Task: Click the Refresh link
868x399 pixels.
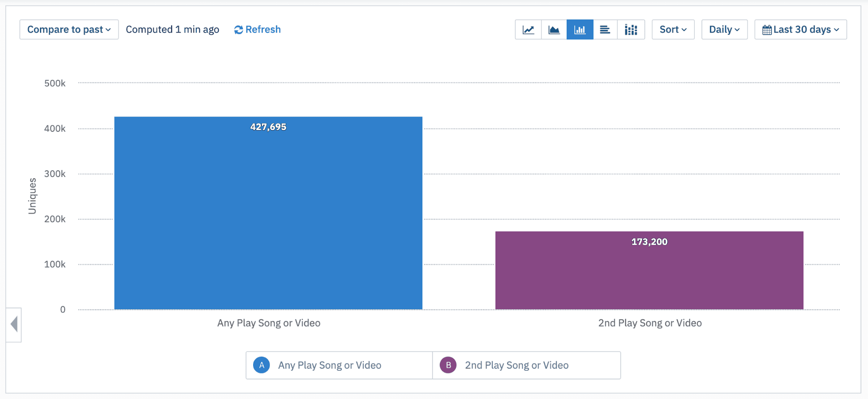Action: pos(263,29)
